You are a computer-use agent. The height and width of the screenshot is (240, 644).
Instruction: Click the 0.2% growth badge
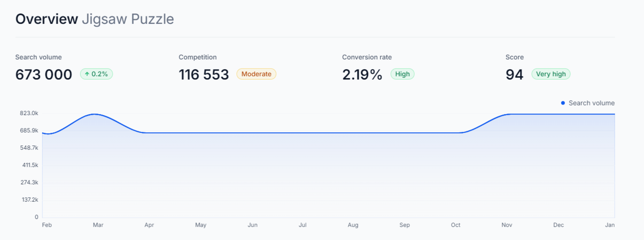97,74
